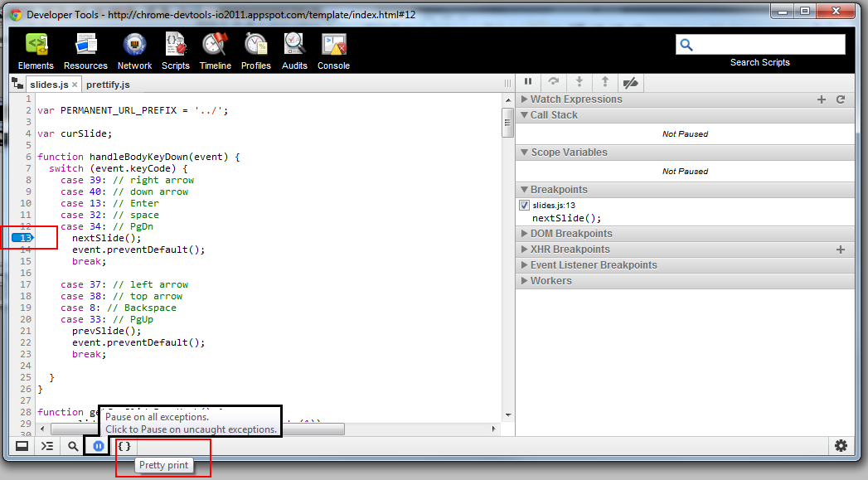Toggle the dock-to-window button
This screenshot has height=480, width=868.
click(x=22, y=446)
